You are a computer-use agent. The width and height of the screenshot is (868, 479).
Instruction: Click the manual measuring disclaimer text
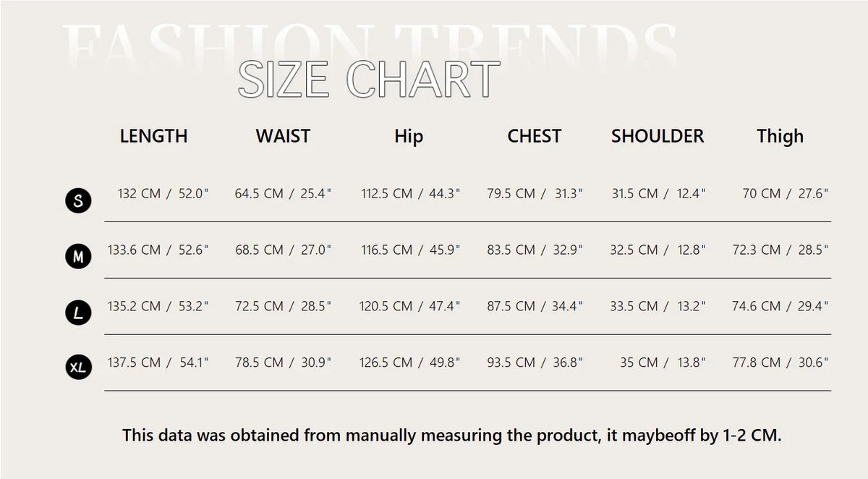[x=452, y=436]
